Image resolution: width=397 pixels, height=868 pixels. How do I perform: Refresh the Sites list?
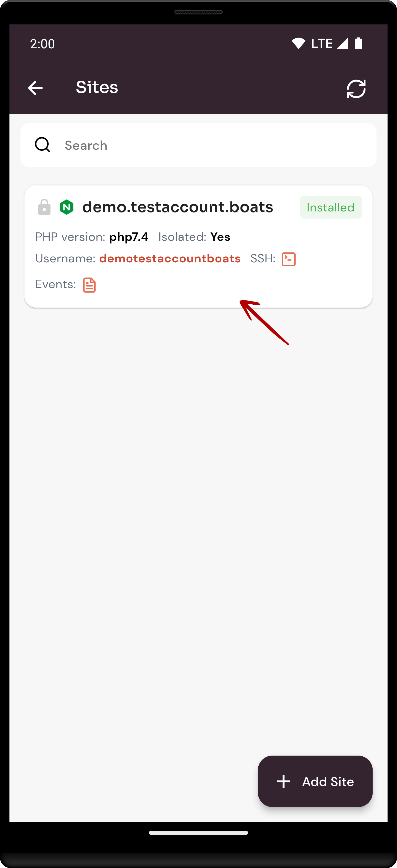(356, 89)
